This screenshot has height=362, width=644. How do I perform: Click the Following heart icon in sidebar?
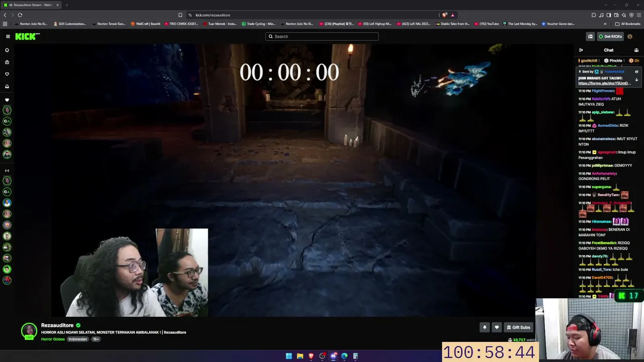(x=7, y=74)
